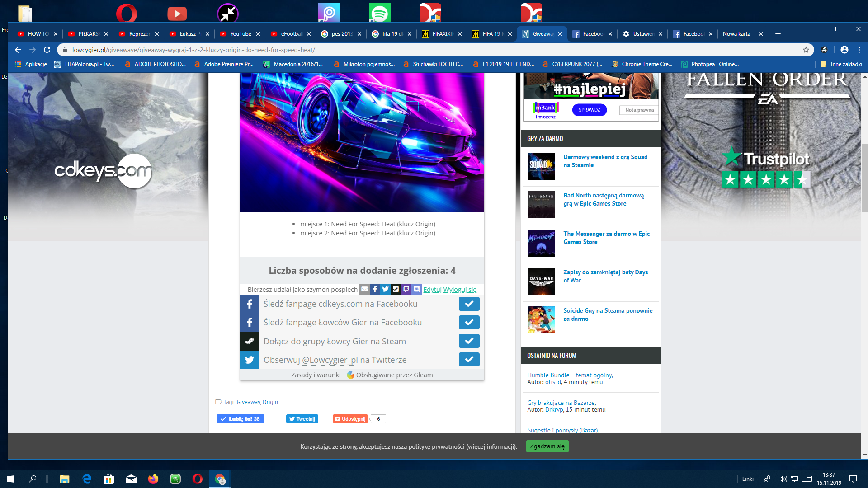Click Twitter icon beside @Lowcygier_pl entry

tap(250, 360)
